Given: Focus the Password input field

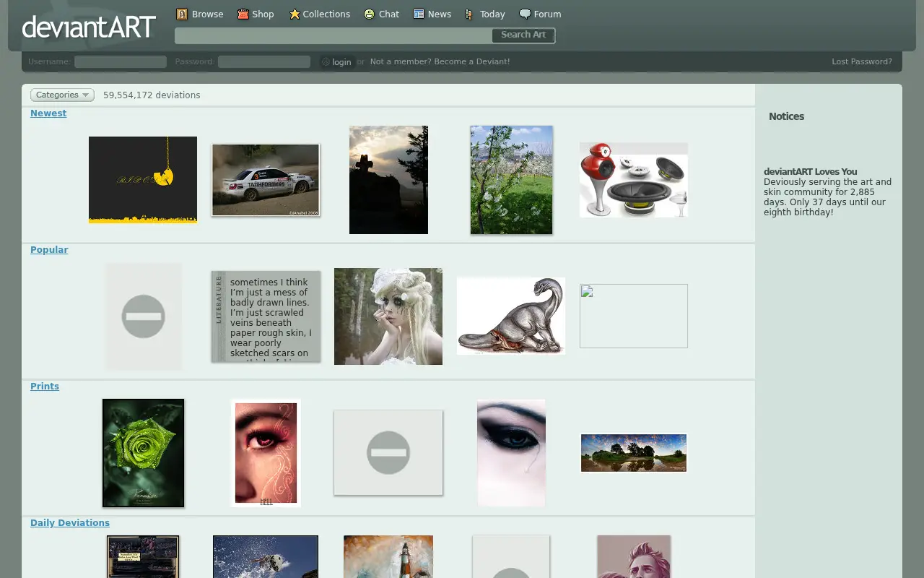Looking at the screenshot, I should [264, 62].
